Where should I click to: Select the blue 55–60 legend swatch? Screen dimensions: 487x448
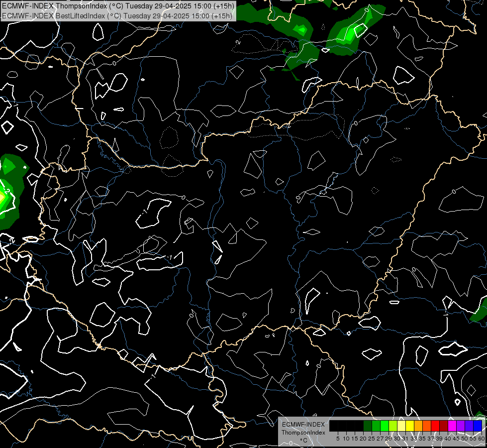[478, 426]
